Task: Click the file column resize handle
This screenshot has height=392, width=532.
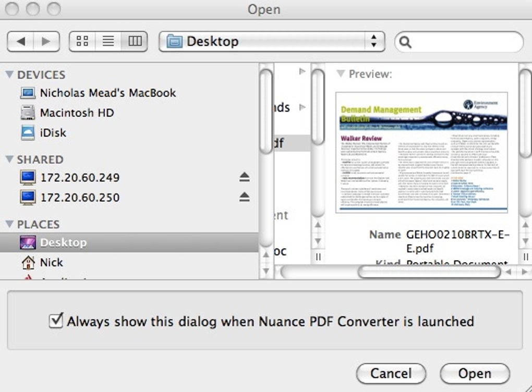Action: click(x=318, y=258)
